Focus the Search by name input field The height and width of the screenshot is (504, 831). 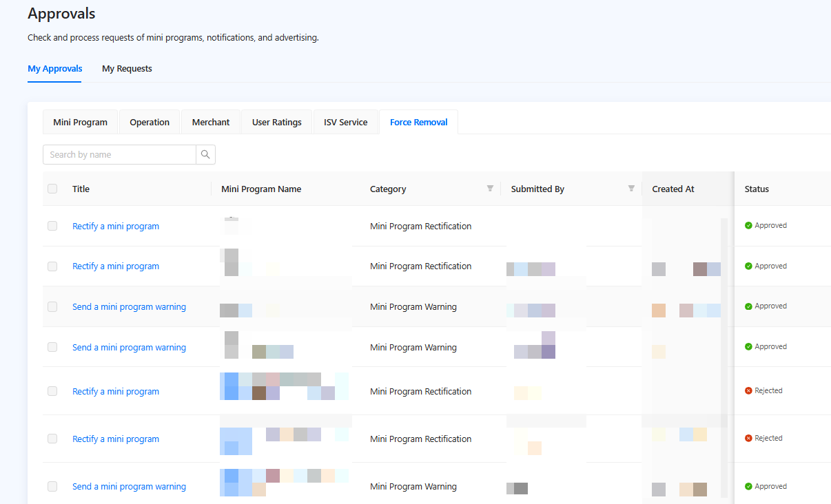(x=119, y=155)
